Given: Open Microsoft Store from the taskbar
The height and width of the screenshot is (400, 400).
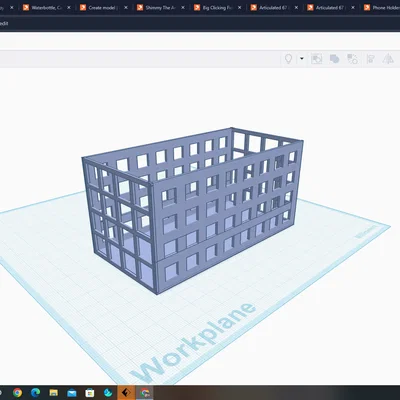Looking at the screenshot, I should (x=90, y=393).
